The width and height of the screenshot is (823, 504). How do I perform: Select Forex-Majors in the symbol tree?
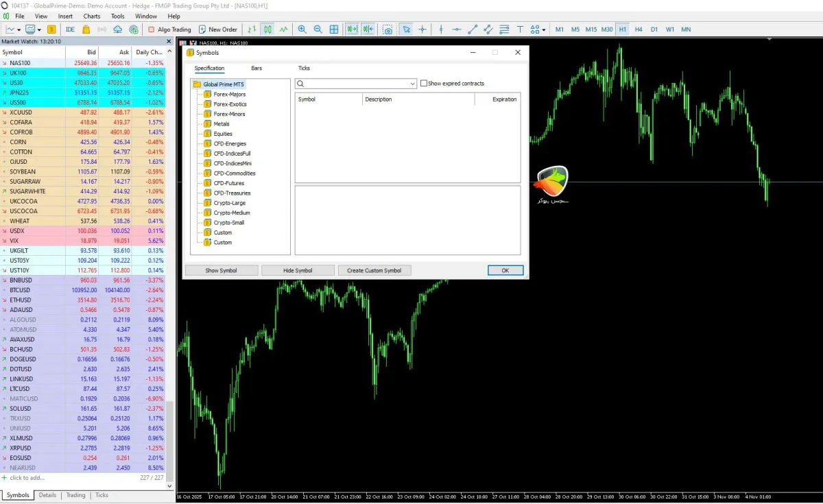click(x=229, y=94)
